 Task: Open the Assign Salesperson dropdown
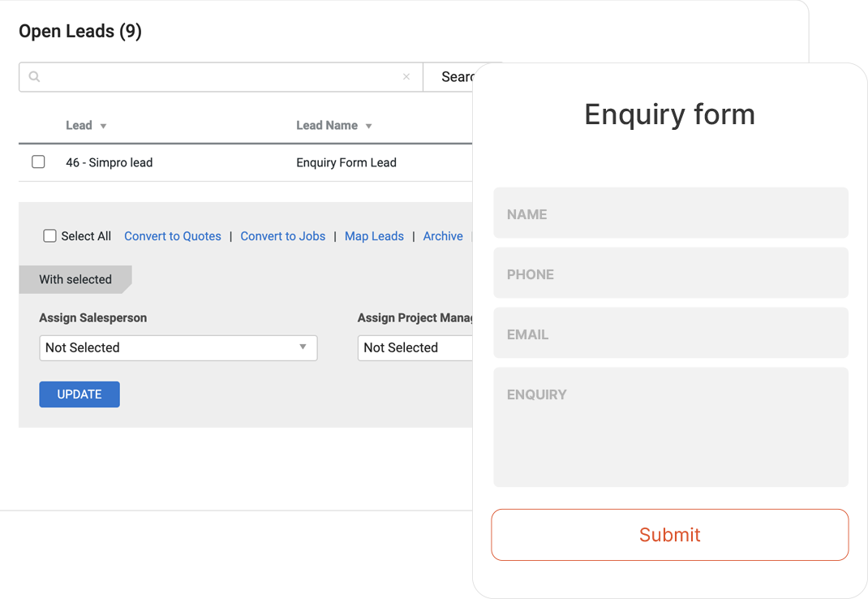tap(178, 347)
